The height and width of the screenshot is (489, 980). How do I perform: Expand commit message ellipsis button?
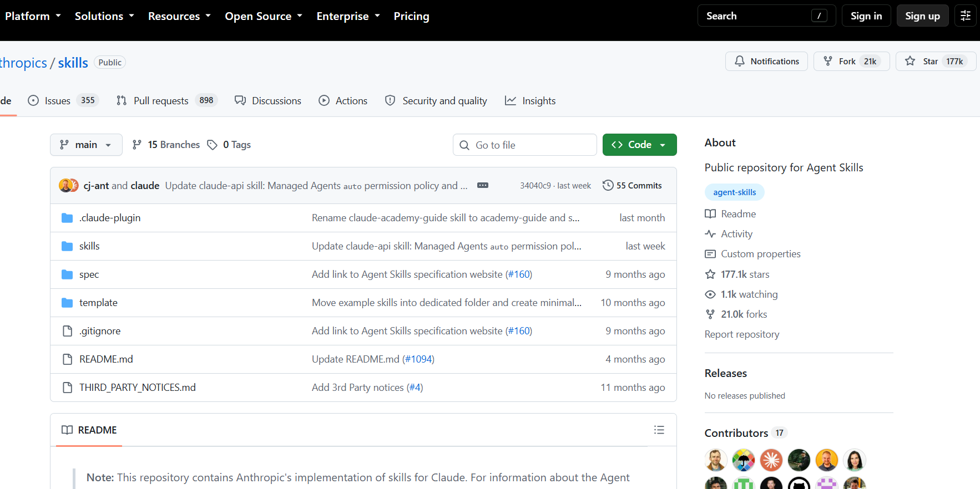click(483, 186)
